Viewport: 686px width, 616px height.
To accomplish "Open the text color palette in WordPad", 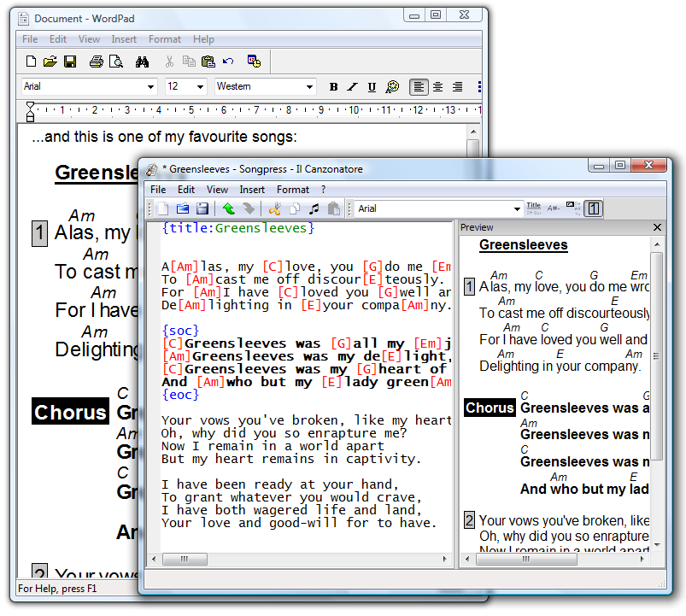I will (392, 86).
